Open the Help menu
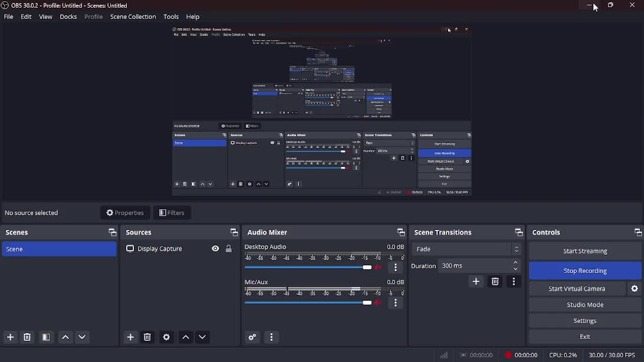 pyautogui.click(x=193, y=17)
